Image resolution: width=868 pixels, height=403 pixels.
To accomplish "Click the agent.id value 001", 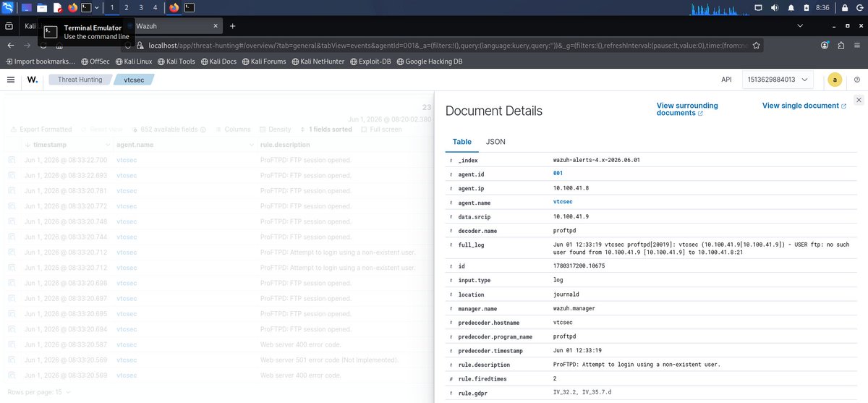I will tap(558, 174).
